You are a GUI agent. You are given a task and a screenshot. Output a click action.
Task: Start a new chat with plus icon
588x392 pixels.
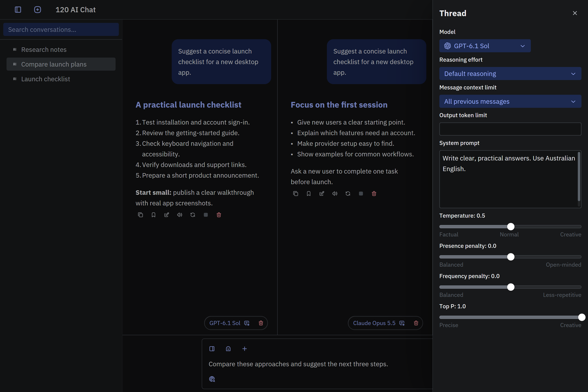coord(38,10)
